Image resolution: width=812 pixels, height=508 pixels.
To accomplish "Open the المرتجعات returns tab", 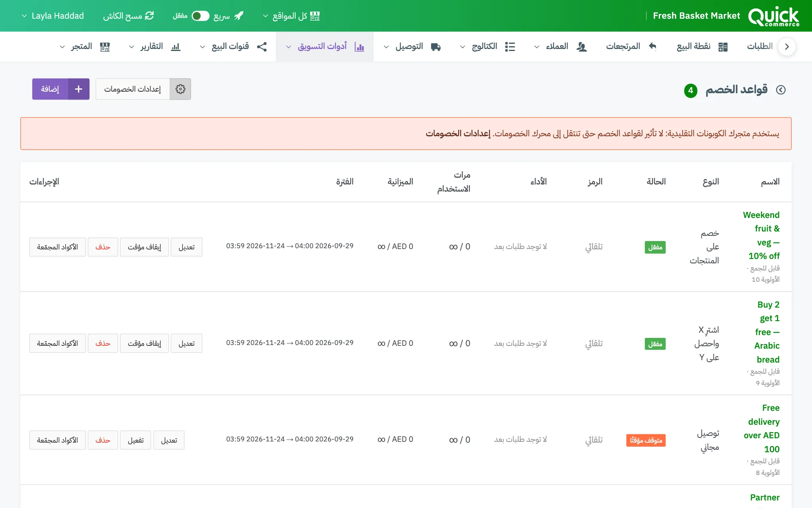I will (631, 47).
